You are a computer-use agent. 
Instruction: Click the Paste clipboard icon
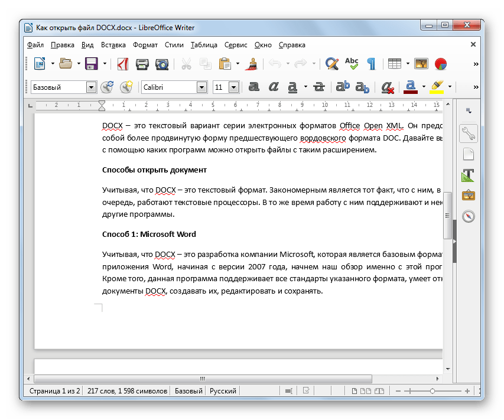[225, 64]
